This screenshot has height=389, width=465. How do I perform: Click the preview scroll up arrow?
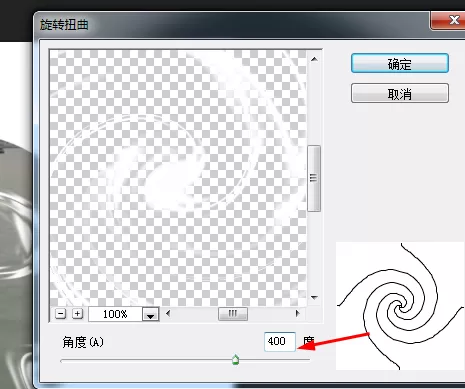(314, 59)
